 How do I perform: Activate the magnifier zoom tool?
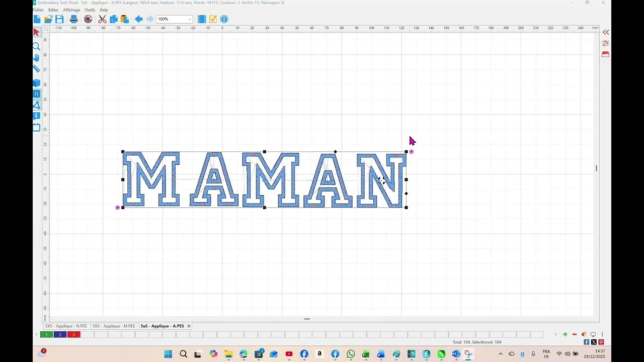36,46
